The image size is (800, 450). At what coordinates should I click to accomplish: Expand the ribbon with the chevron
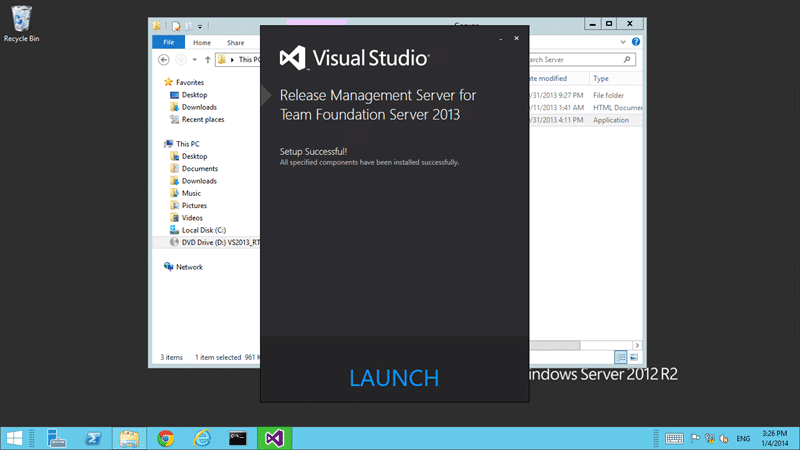623,42
